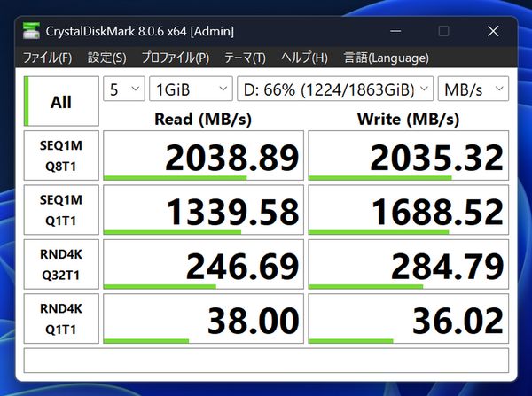Viewport: 532px width, 396px height.
Task: Open the 言語(Language) menu
Action: click(386, 58)
